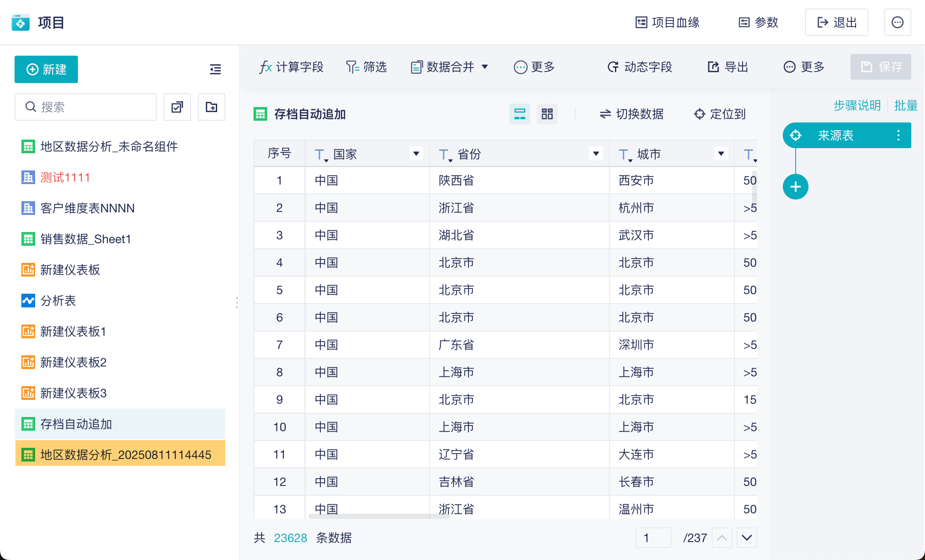Add a step with the plus circle
The height and width of the screenshot is (560, 925).
point(795,187)
